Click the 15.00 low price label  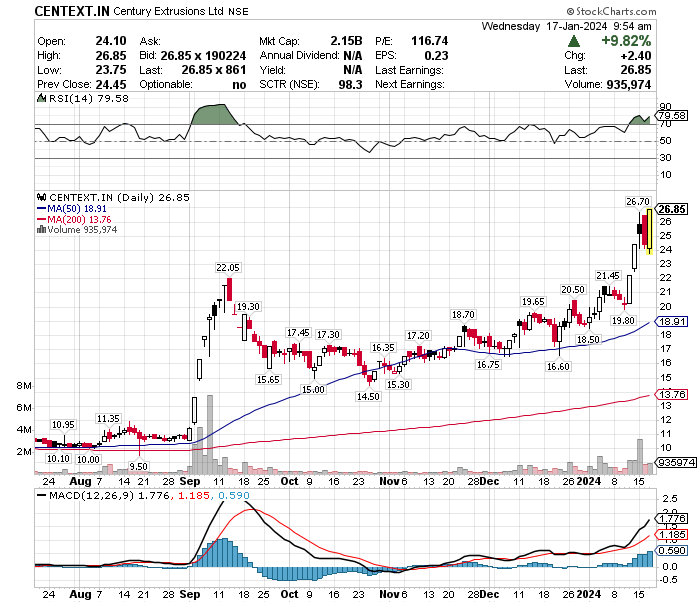coord(313,390)
